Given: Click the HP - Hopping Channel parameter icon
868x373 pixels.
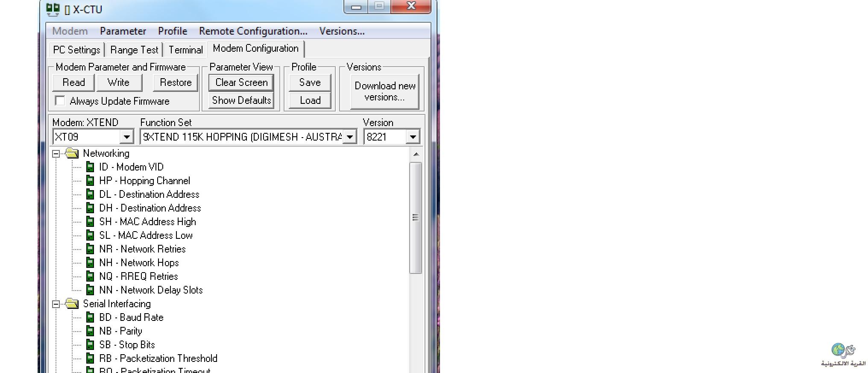Looking at the screenshot, I should coord(90,181).
